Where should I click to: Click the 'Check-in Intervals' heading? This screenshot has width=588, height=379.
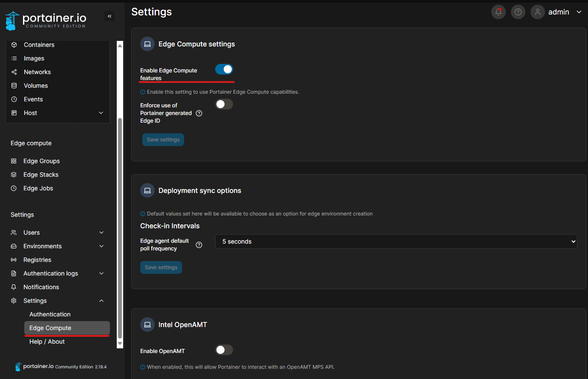170,226
